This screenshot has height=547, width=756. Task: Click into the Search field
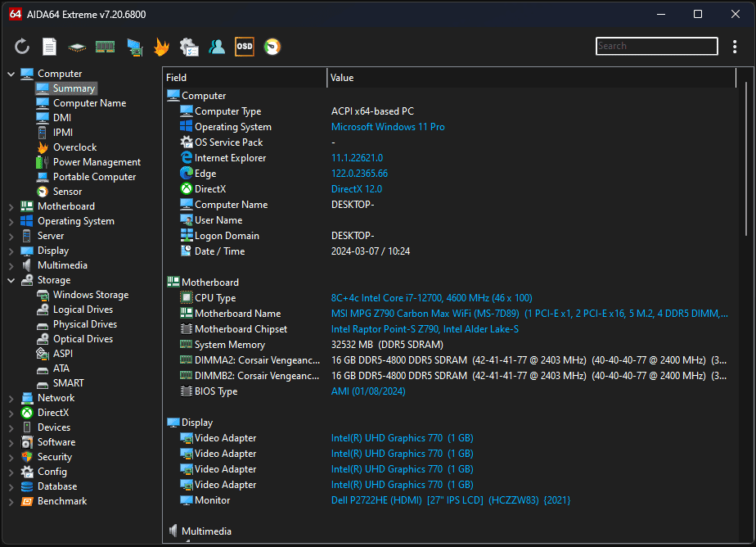coord(656,46)
